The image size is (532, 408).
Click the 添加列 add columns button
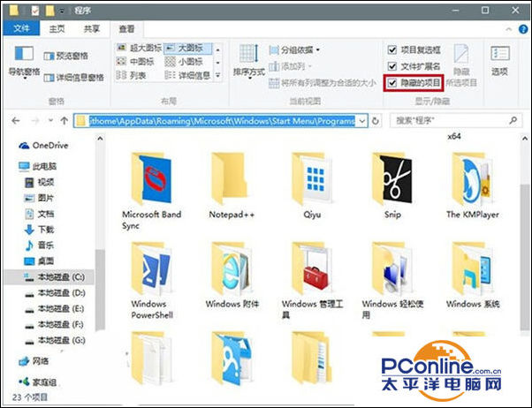pos(291,66)
